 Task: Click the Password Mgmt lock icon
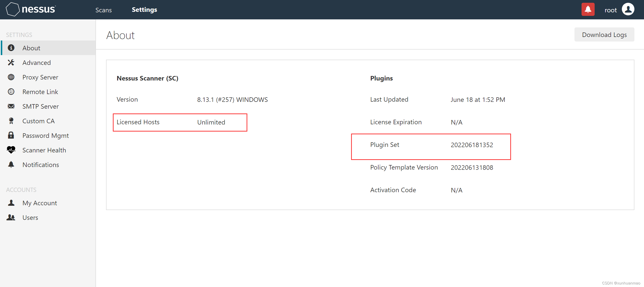(11, 135)
